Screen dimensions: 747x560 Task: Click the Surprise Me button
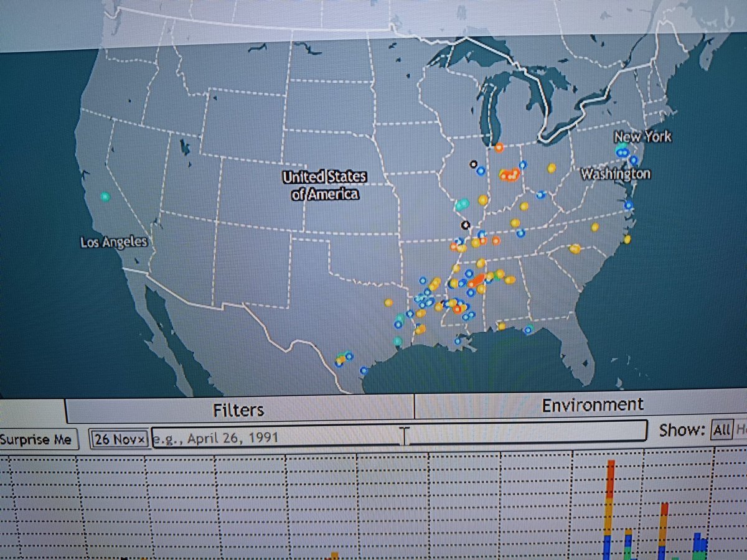(x=39, y=439)
